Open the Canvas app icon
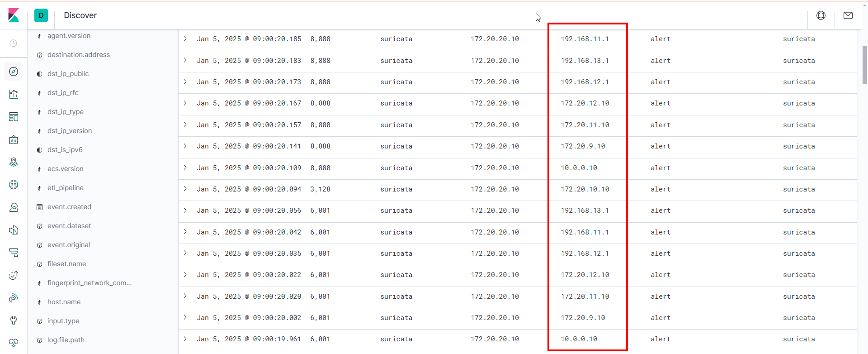 (x=14, y=139)
